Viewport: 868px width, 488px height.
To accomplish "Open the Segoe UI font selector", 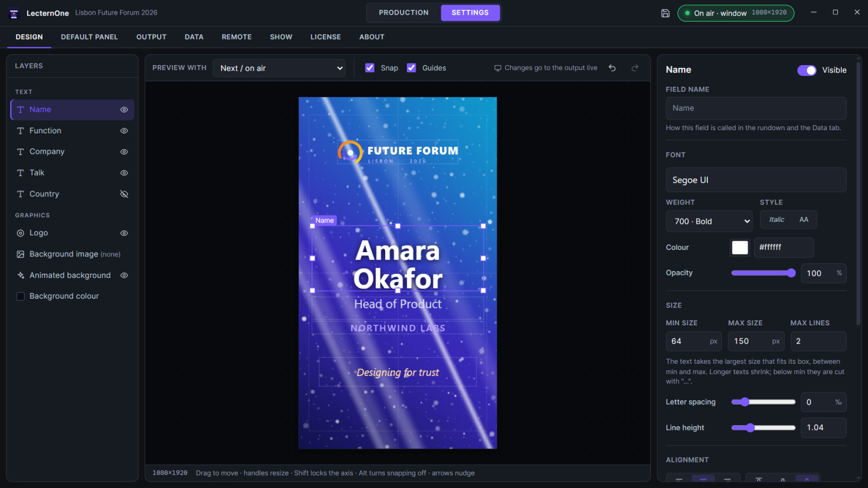I will coord(756,180).
